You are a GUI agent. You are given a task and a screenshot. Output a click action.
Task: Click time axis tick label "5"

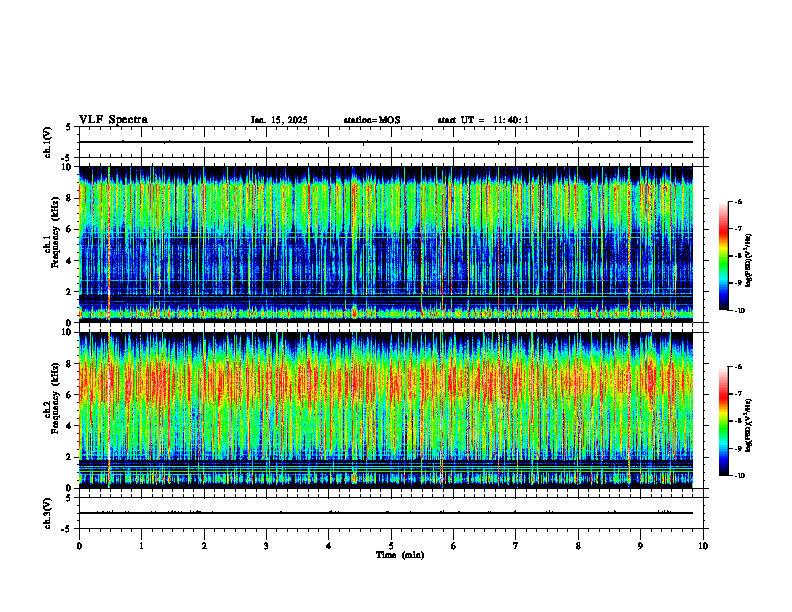click(391, 546)
